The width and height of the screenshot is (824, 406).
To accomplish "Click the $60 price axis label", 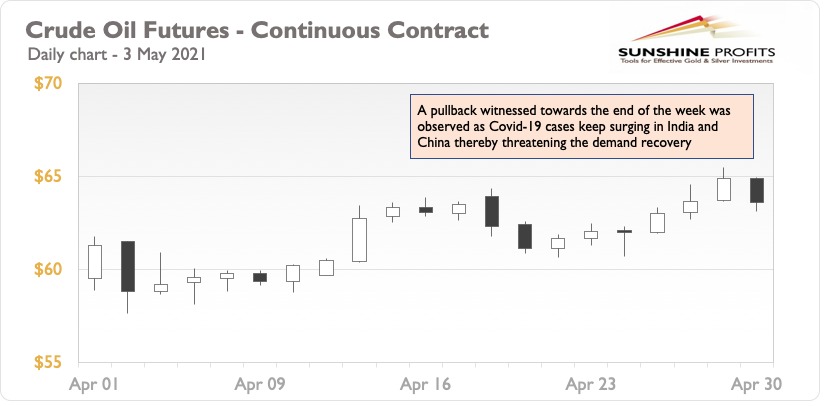I will (48, 269).
